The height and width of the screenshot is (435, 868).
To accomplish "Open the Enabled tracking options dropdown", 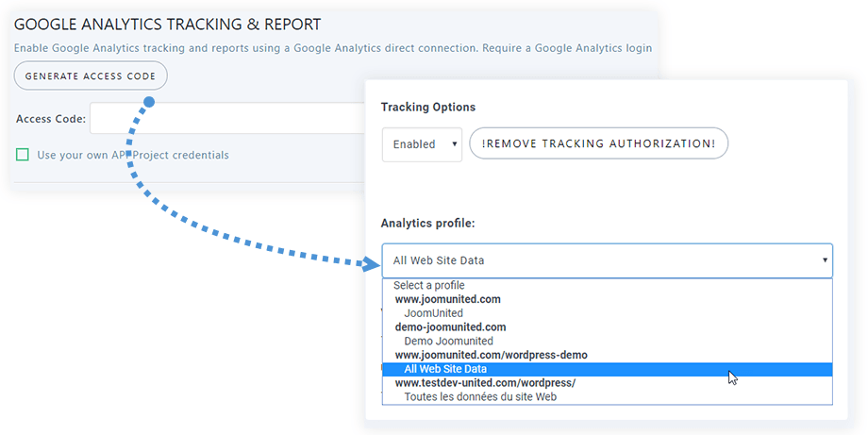I will (422, 143).
